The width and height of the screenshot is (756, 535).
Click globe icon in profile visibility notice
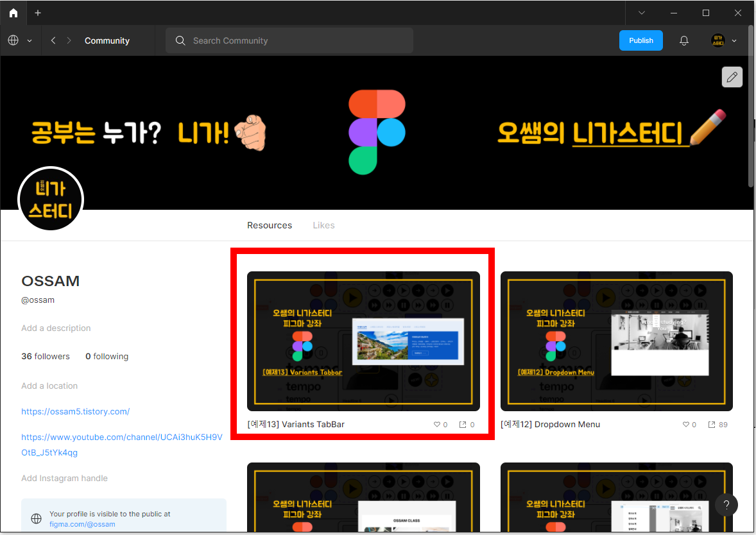click(36, 518)
